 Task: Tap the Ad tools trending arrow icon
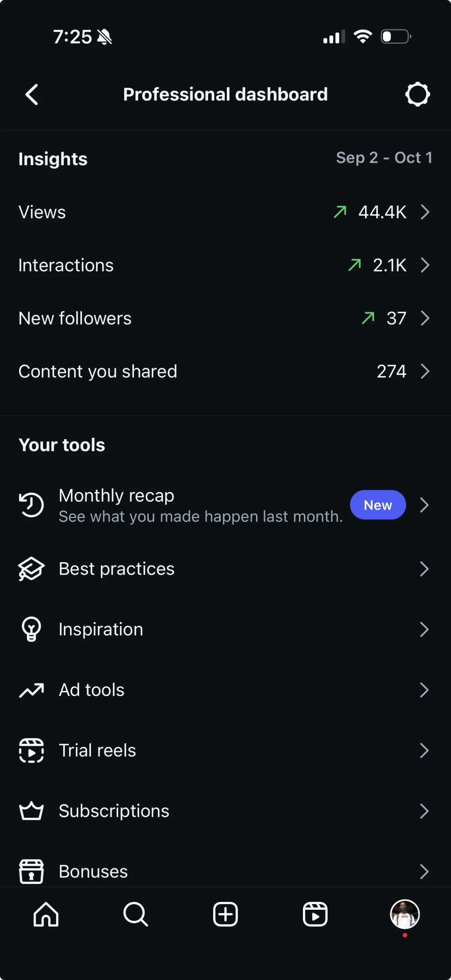pyautogui.click(x=32, y=690)
